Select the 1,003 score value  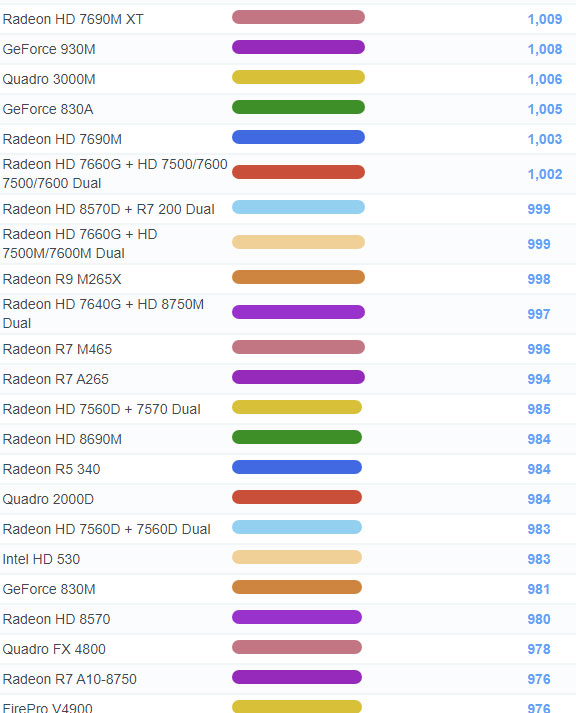click(545, 139)
